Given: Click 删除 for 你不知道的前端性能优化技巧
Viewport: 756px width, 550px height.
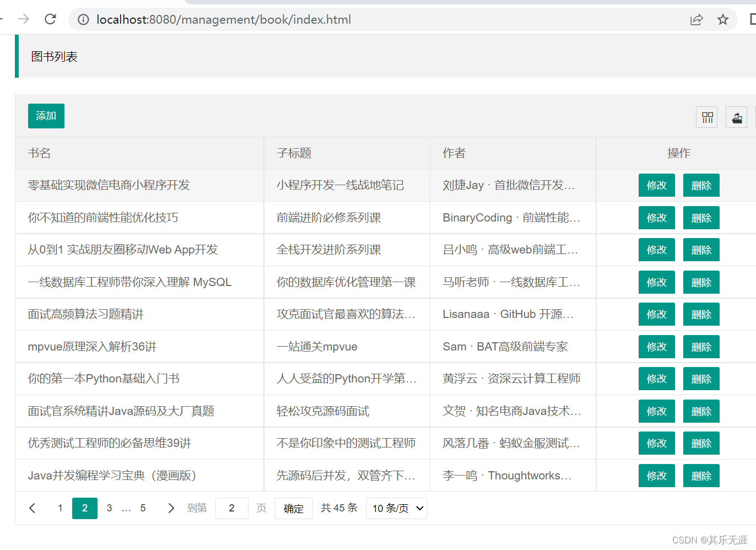Looking at the screenshot, I should click(701, 218).
